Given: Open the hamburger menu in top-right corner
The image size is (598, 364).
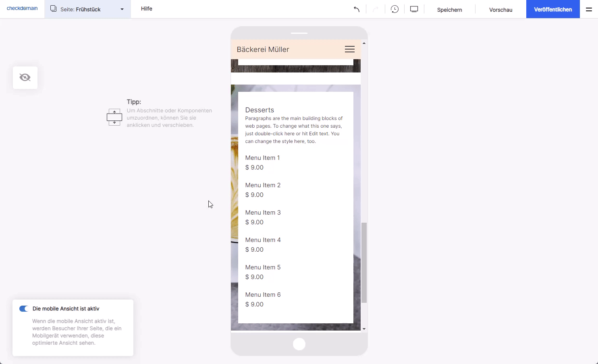Looking at the screenshot, I should click(x=589, y=9).
